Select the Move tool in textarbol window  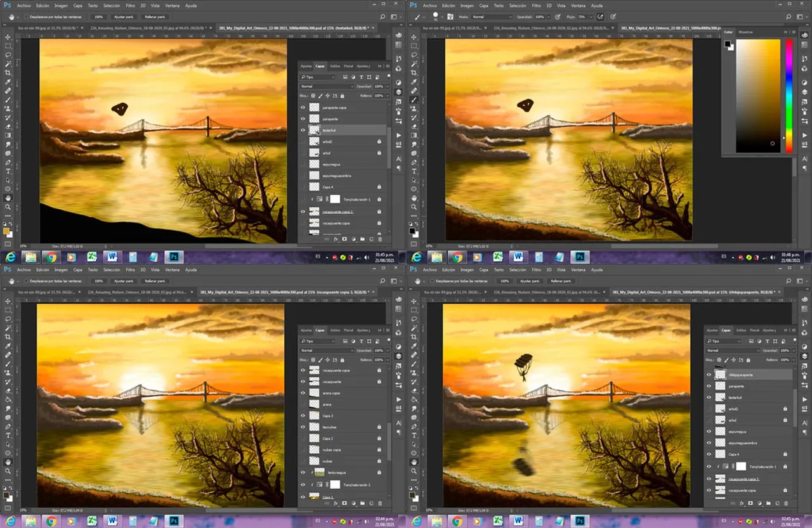[8, 37]
